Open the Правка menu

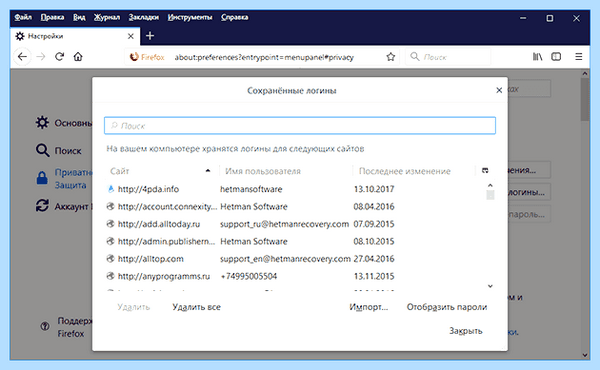coord(52,17)
